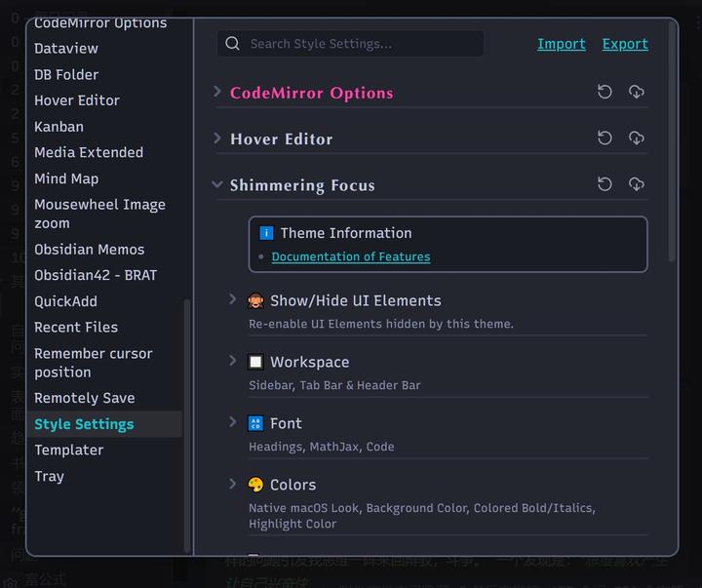The image size is (702, 588).
Task: Click the search magnifier icon
Action: tap(233, 43)
